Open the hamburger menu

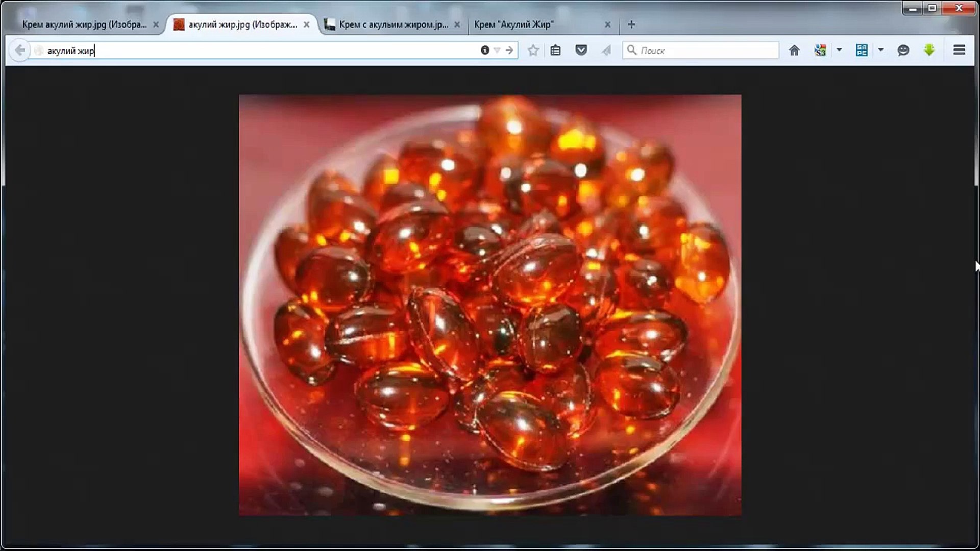pyautogui.click(x=960, y=50)
